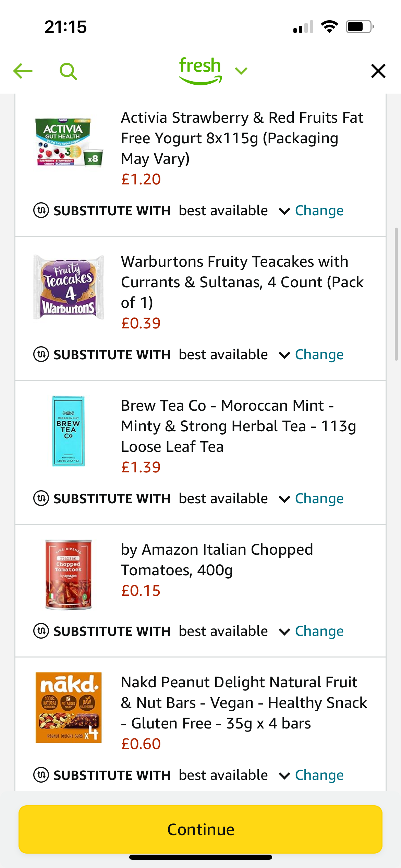Open the Activia yogurt product thumbnail

coord(69,142)
